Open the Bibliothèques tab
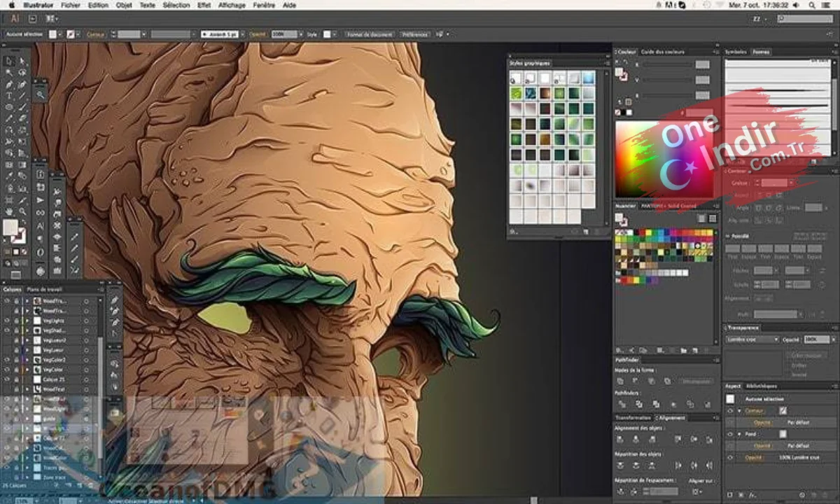840x504 pixels. [761, 386]
